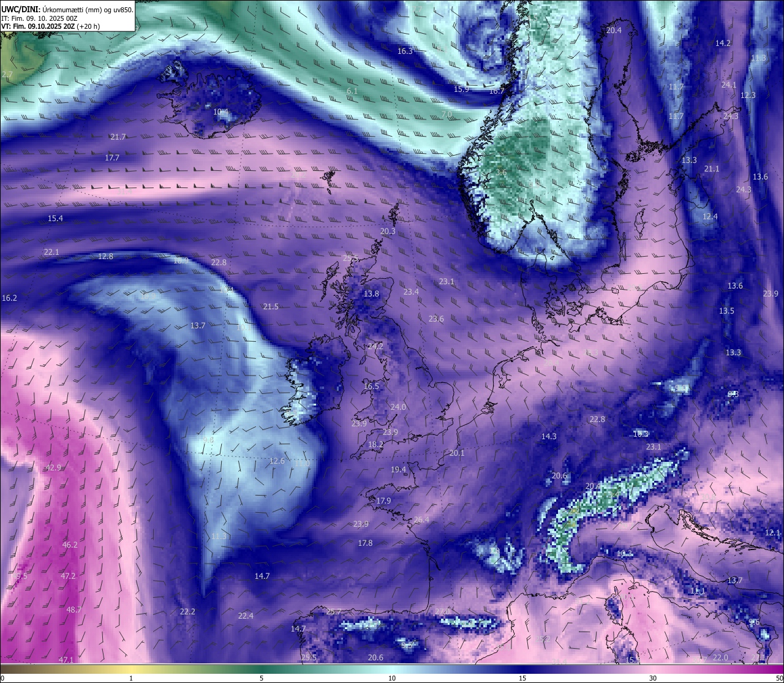Viewport: 784px width, 683px height.
Task: Click the legend tick label '10'
Action: (x=392, y=678)
